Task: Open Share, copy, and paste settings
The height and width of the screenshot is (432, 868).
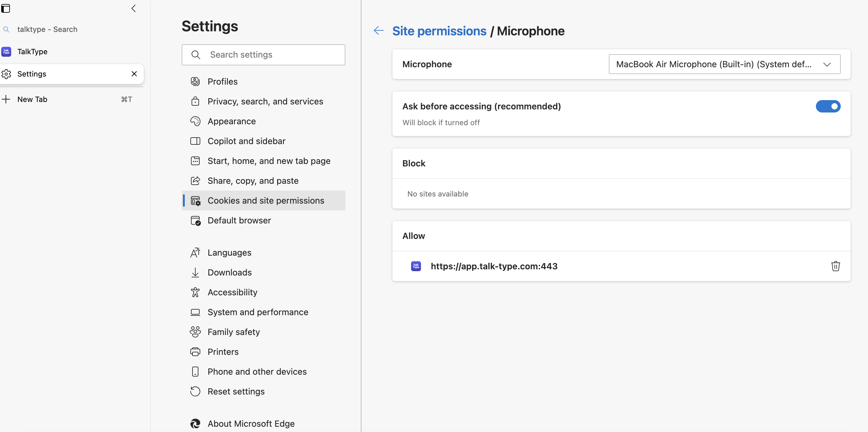Action: pos(263,181)
